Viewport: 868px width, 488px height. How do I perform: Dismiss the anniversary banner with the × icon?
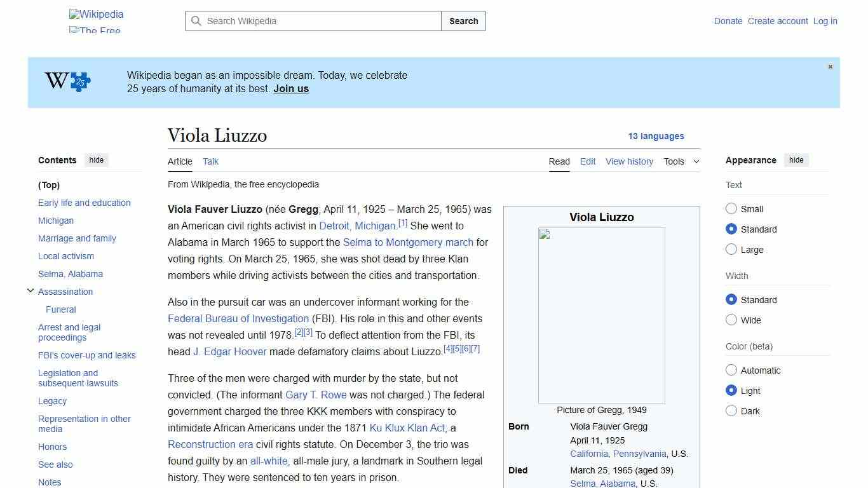830,66
